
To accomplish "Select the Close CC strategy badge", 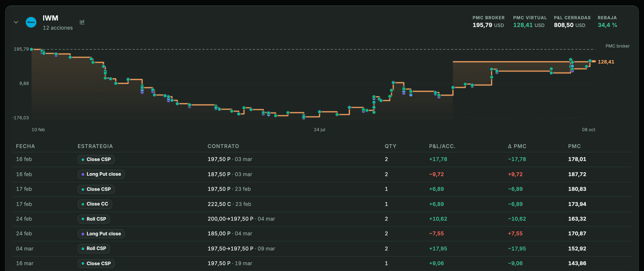I will point(95,204).
